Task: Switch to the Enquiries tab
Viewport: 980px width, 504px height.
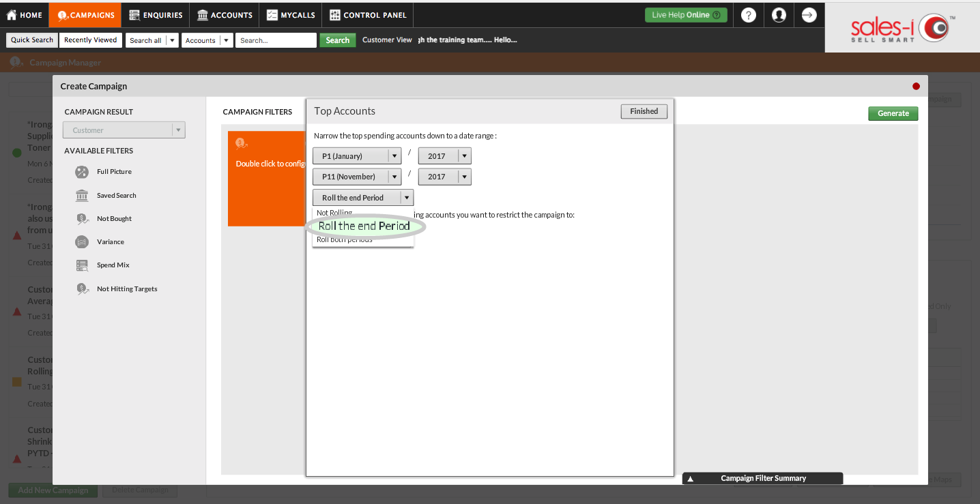Action: tap(156, 15)
